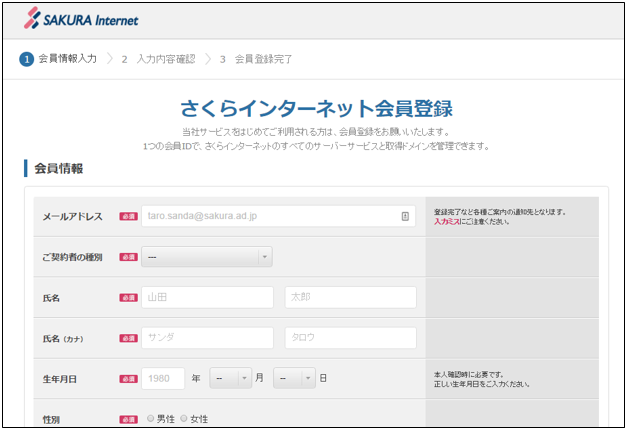The height and width of the screenshot is (432, 628).
Task: Click the 生年月日 label
Action: click(60, 379)
